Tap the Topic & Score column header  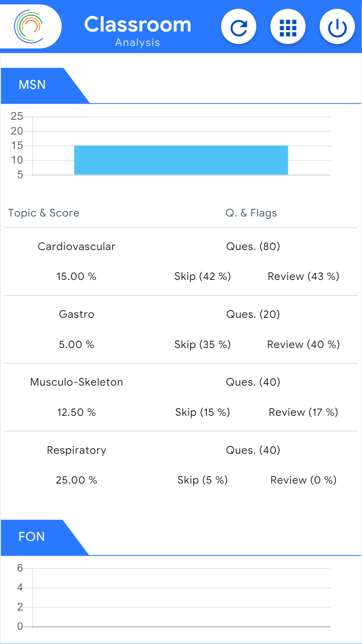[x=44, y=213]
